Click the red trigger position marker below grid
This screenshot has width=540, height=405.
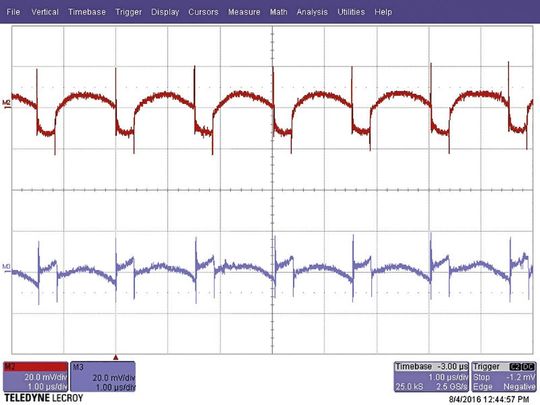(x=116, y=358)
